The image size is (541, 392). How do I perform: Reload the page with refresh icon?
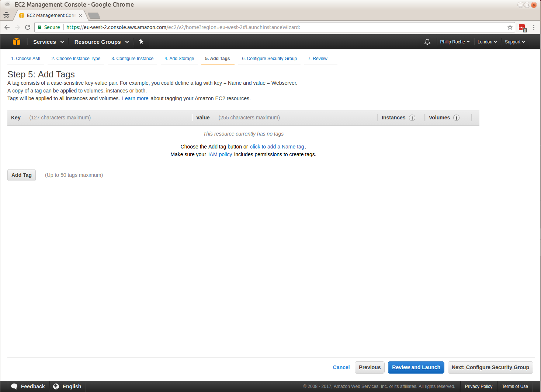pos(28,27)
